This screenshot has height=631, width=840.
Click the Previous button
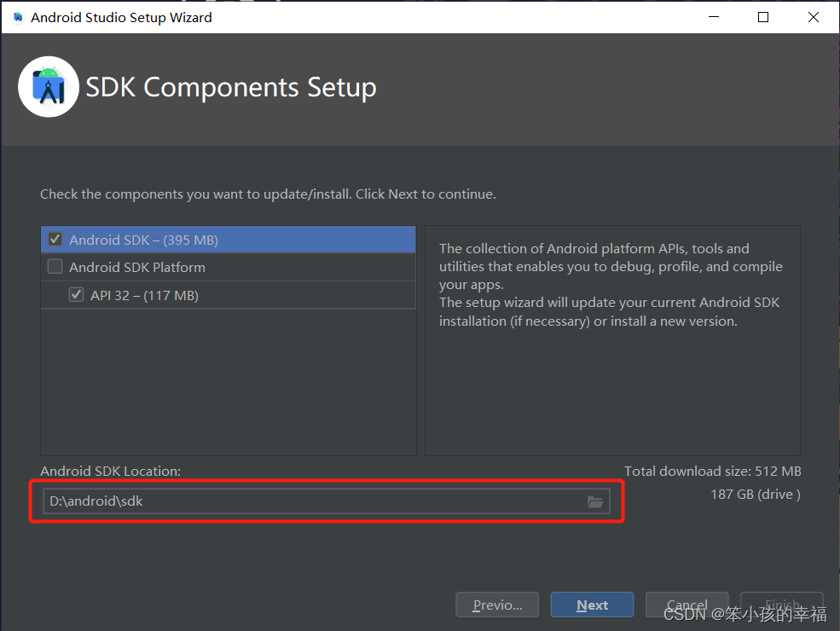[x=497, y=605]
